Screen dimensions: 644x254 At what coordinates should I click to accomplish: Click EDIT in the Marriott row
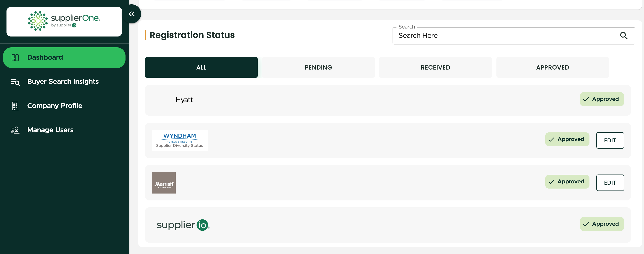[x=610, y=183]
